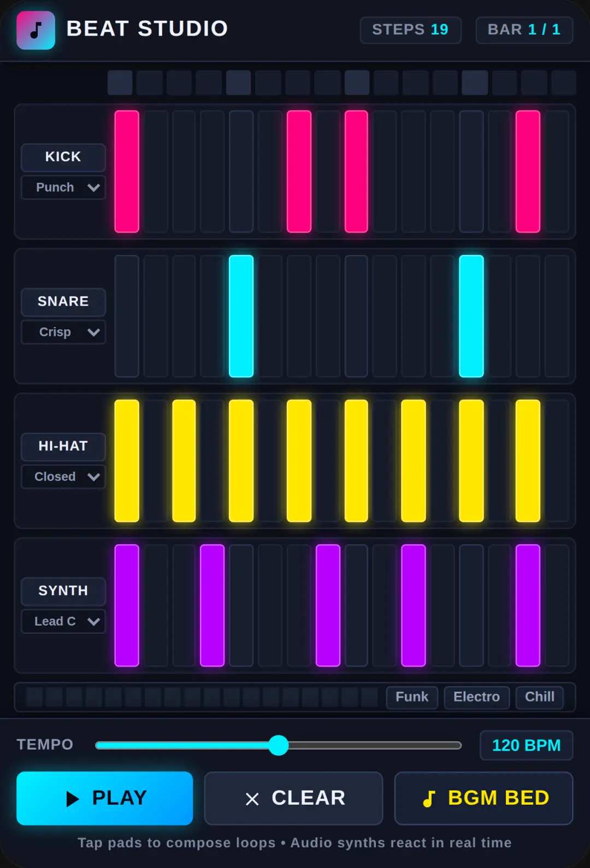Click the fifth step indicator above Kick row
Viewport: 590px width, 868px height.
tap(239, 83)
